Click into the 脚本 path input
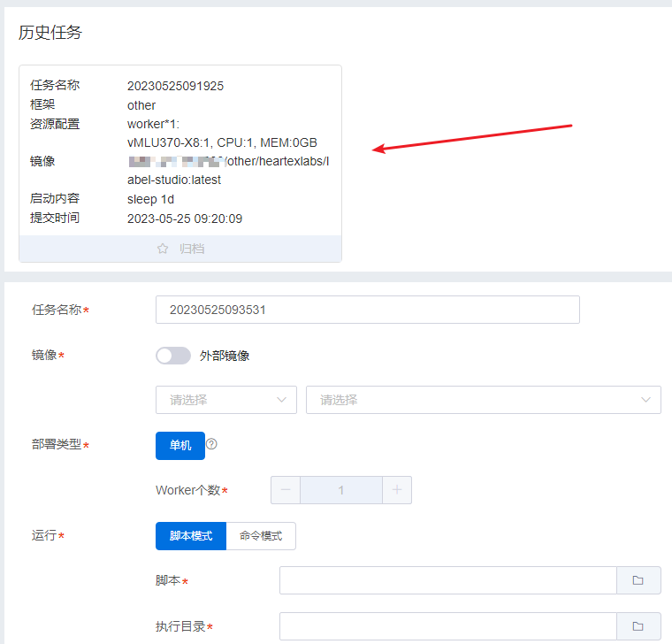Image resolution: width=672 pixels, height=644 pixels. (x=447, y=580)
